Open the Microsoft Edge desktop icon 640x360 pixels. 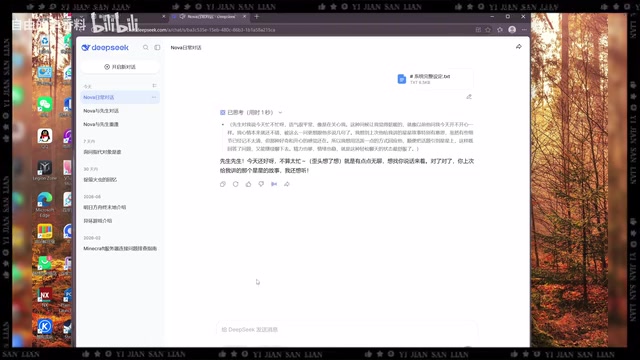[x=45, y=203]
